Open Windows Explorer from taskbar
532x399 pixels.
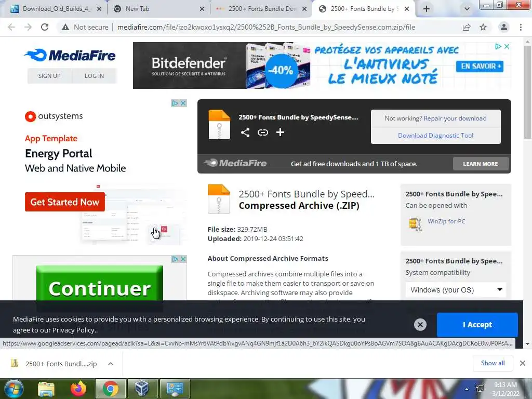click(x=46, y=389)
